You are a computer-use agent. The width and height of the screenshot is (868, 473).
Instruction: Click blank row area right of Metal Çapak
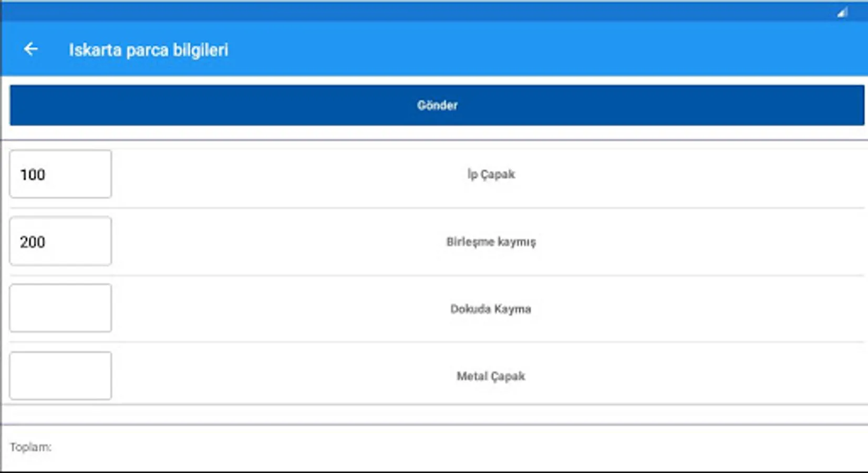coord(709,376)
